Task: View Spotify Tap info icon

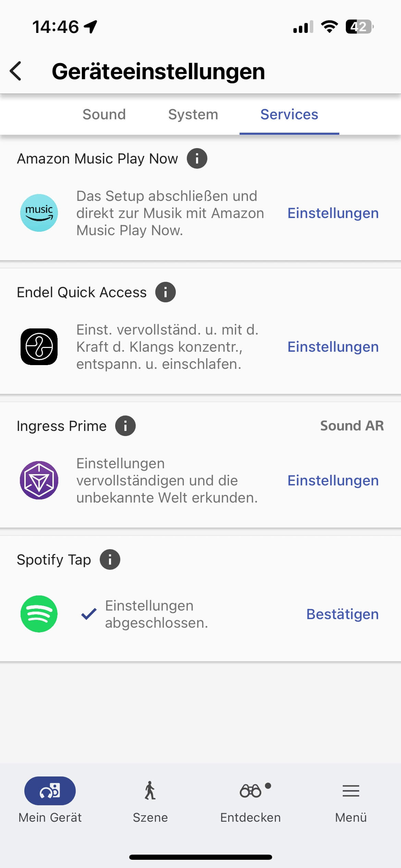Action: click(110, 560)
